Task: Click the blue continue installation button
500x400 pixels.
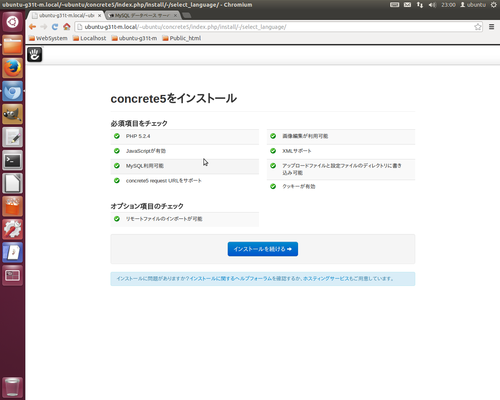Action: point(263,249)
